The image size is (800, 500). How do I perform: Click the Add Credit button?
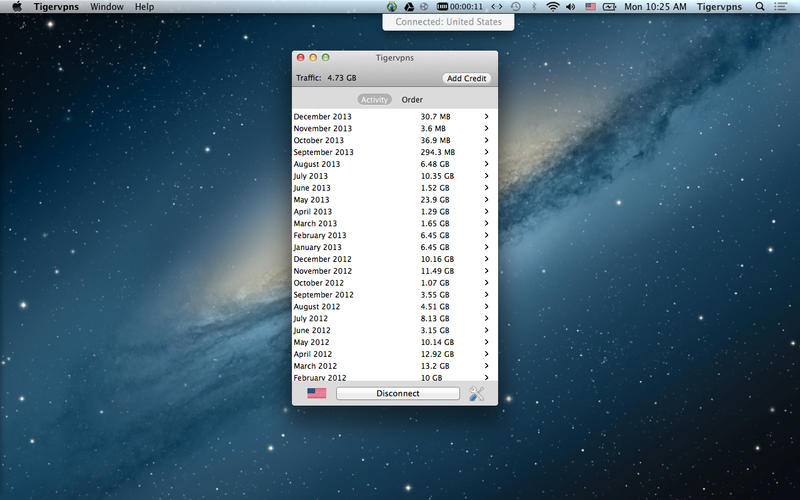coord(466,78)
